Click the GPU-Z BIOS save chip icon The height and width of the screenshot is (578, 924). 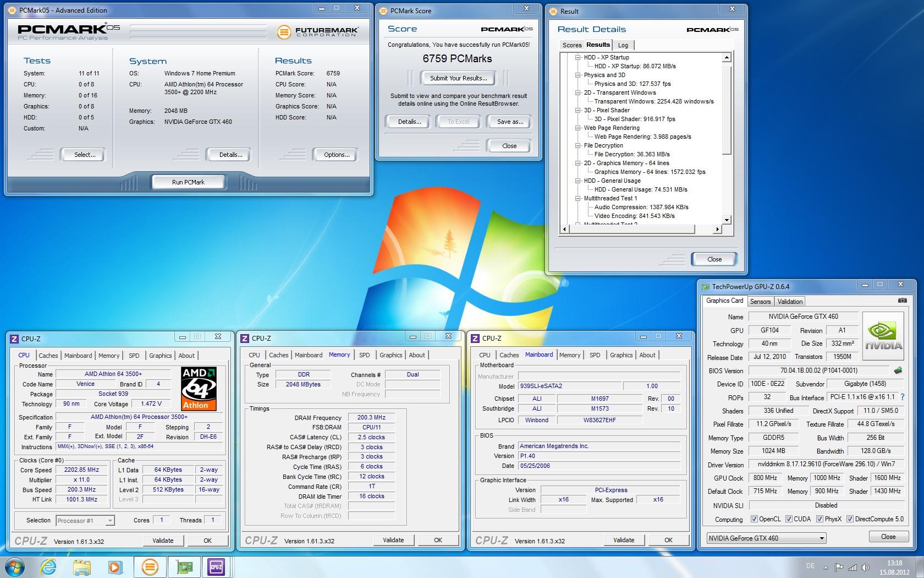pyautogui.click(x=898, y=370)
